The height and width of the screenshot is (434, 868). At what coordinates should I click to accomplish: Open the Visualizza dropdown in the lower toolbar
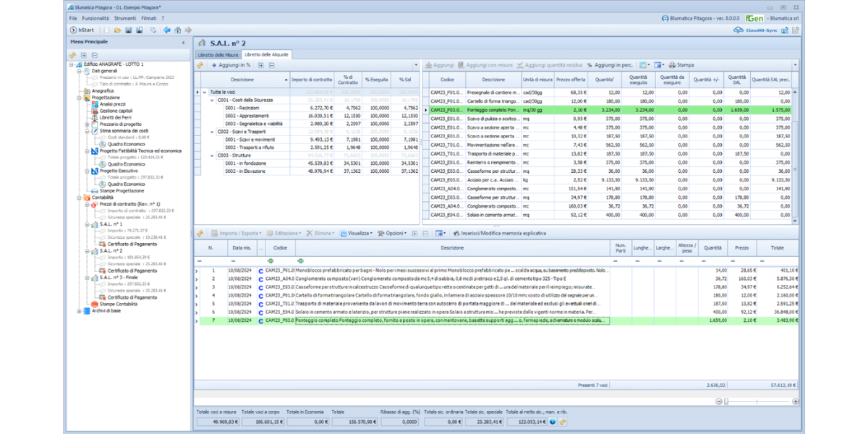click(x=358, y=234)
